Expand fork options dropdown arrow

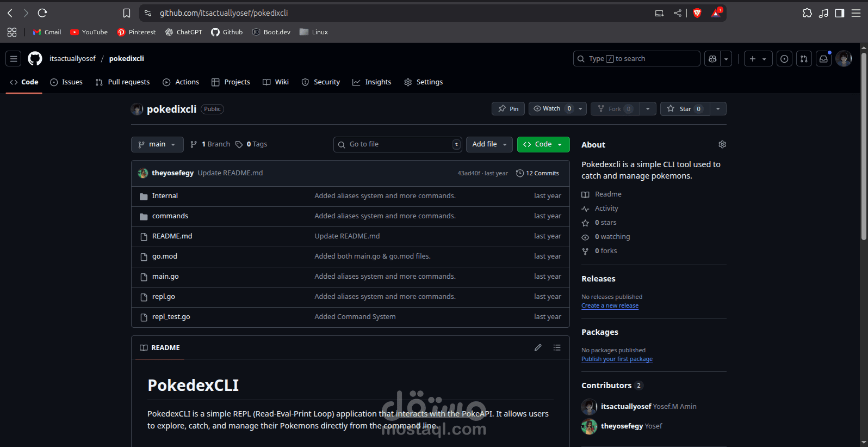pyautogui.click(x=648, y=109)
